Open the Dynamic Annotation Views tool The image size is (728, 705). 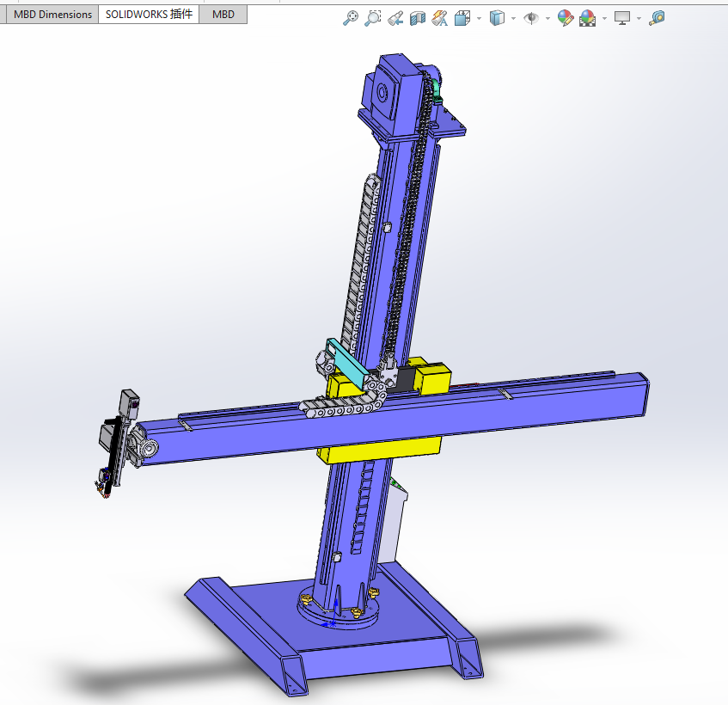point(439,19)
